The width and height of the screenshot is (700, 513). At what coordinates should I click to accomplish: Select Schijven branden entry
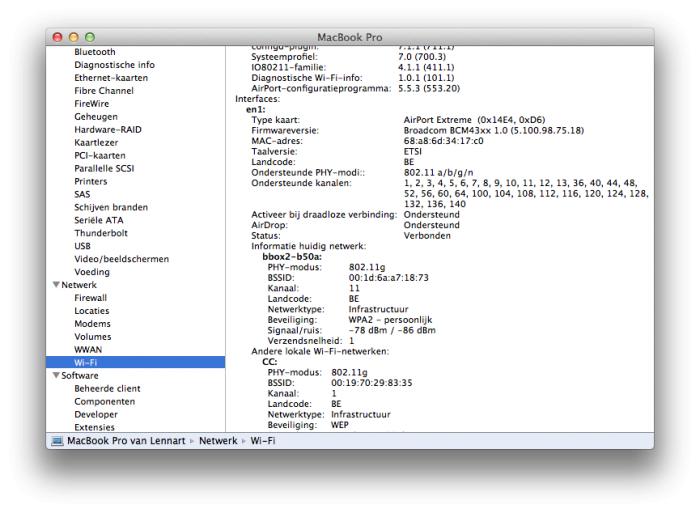[x=111, y=207]
